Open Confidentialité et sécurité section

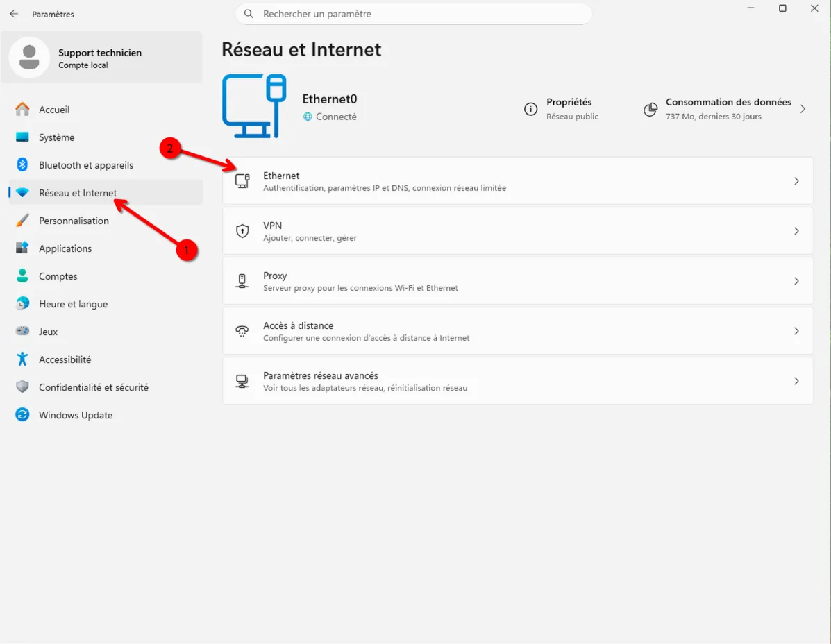tap(106, 387)
